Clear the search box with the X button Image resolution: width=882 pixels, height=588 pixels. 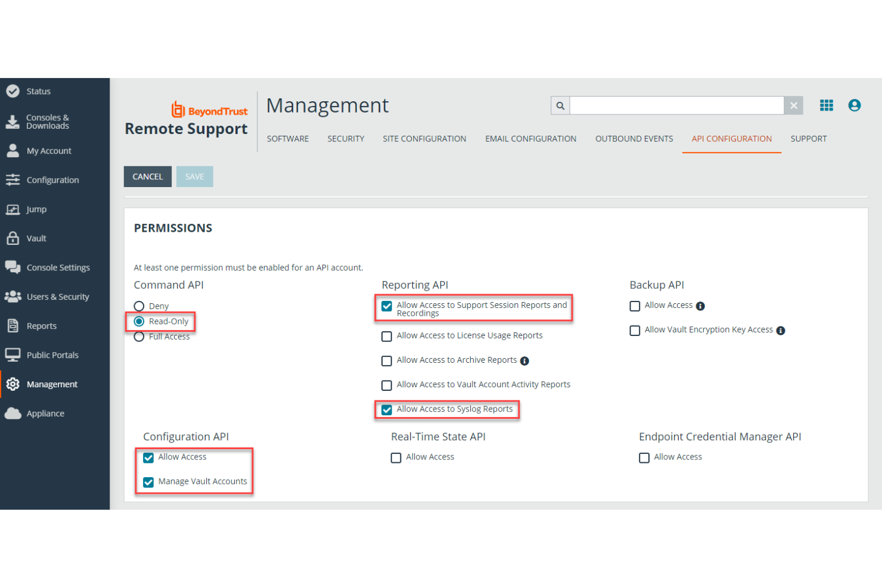[x=794, y=105]
